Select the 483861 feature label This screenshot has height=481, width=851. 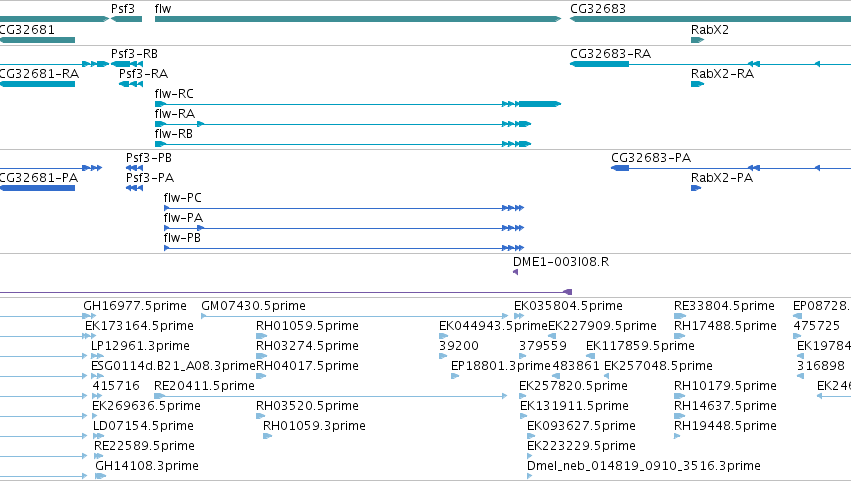[576, 366]
